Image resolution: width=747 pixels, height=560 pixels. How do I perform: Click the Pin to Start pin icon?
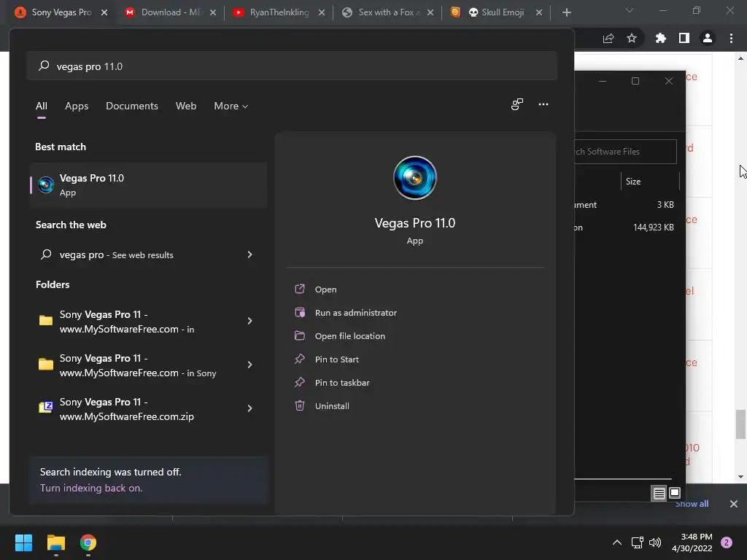point(300,359)
